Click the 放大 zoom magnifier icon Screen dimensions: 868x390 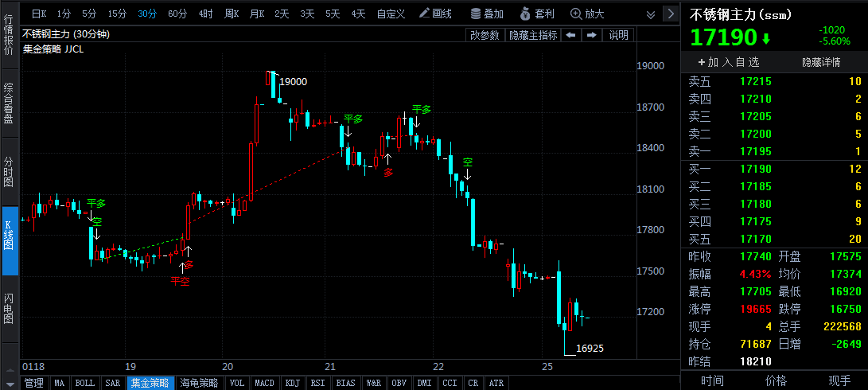pos(576,14)
